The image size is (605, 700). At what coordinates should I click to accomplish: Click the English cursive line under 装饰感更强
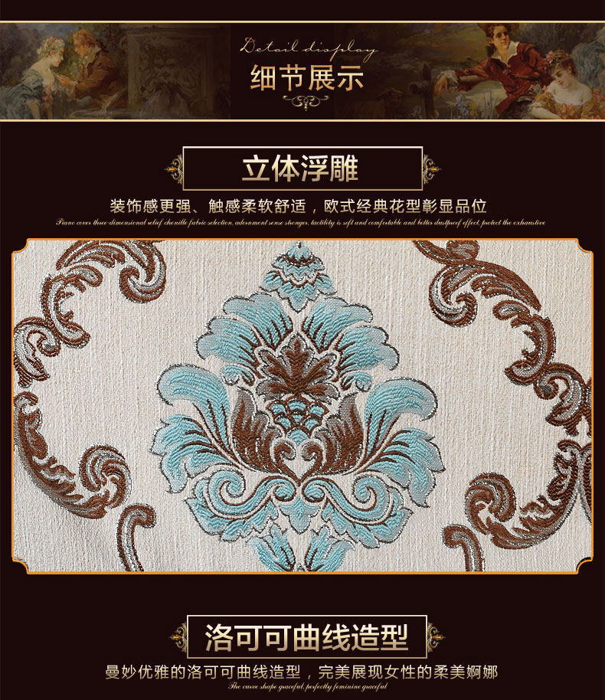pos(300,222)
